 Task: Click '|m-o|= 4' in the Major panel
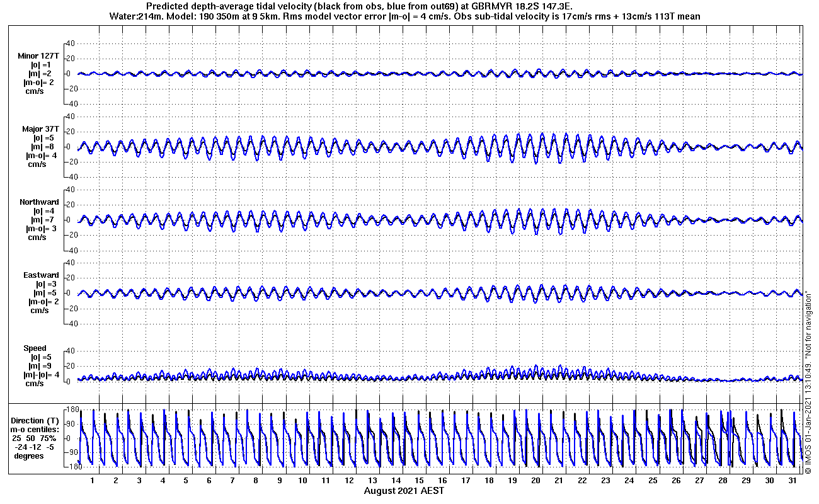click(x=42, y=156)
